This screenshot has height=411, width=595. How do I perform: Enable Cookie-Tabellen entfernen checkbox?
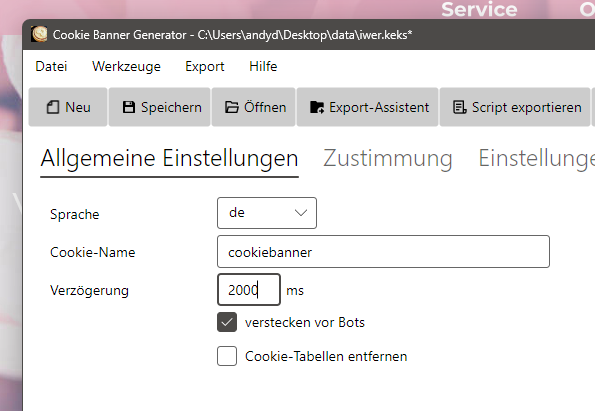coord(227,356)
